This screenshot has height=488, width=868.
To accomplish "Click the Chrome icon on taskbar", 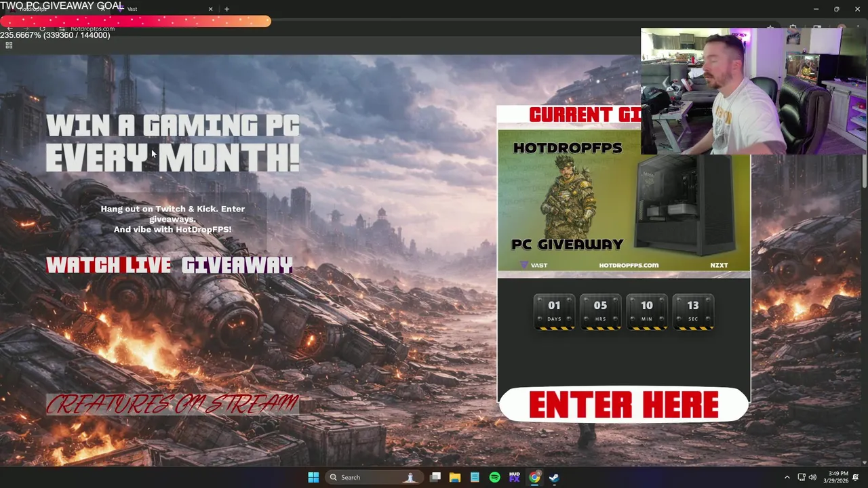I will [x=534, y=477].
